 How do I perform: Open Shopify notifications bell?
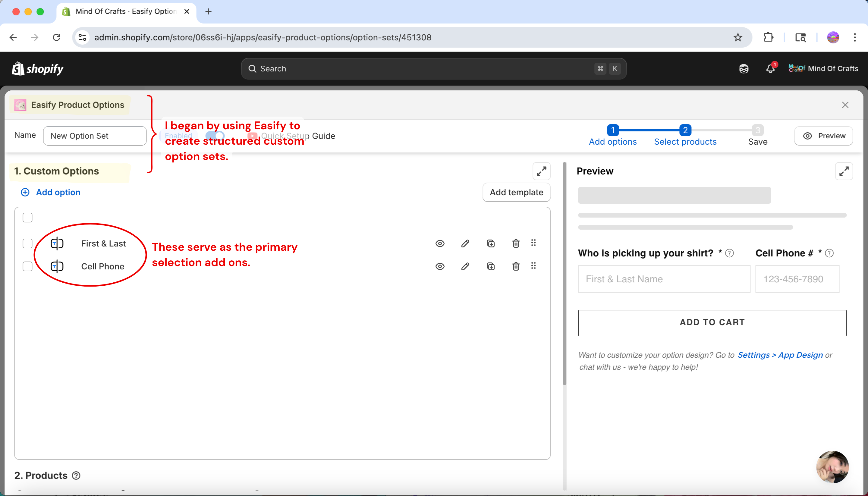click(x=770, y=69)
